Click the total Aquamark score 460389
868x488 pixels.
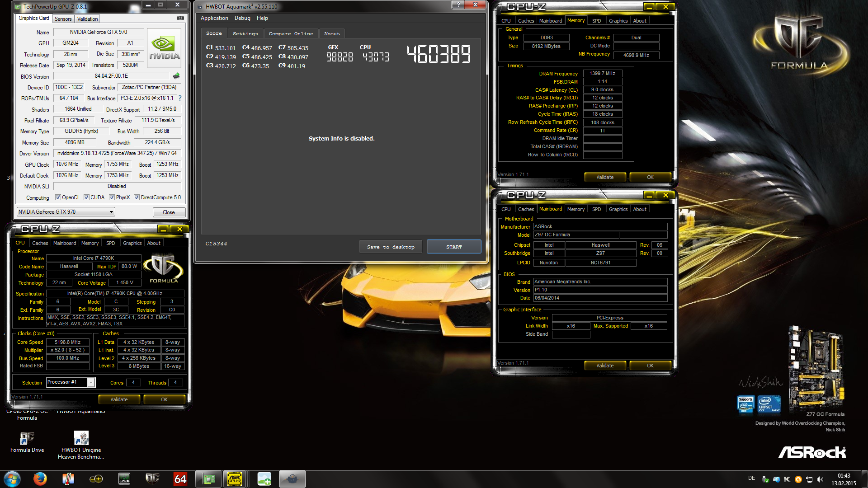pyautogui.click(x=439, y=54)
